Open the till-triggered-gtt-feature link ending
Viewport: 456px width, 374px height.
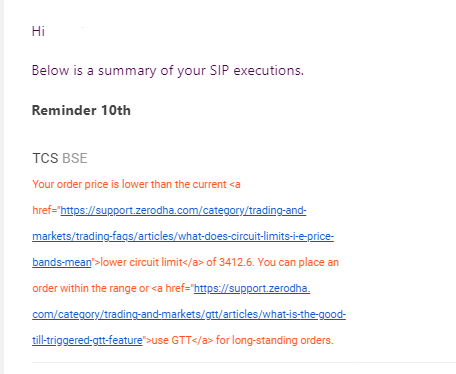point(87,340)
